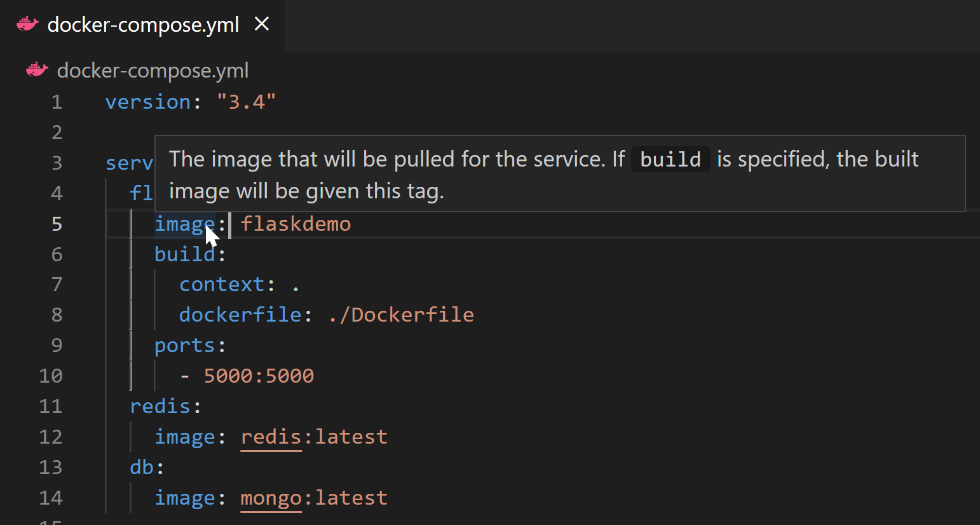The height and width of the screenshot is (525, 980).
Task: Click the Docker whale icon on the tab
Action: click(x=27, y=24)
